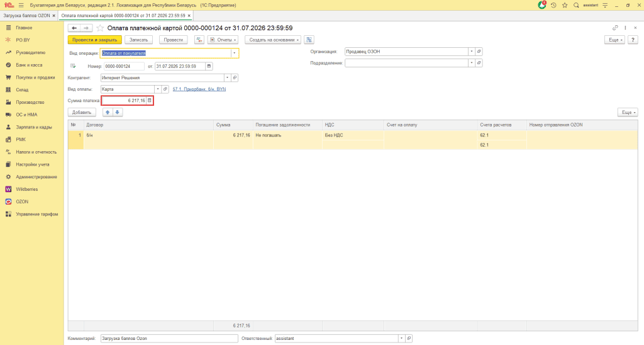This screenshot has height=345, width=644.
Task: Open the Отчеты dropdown
Action: coord(223,40)
